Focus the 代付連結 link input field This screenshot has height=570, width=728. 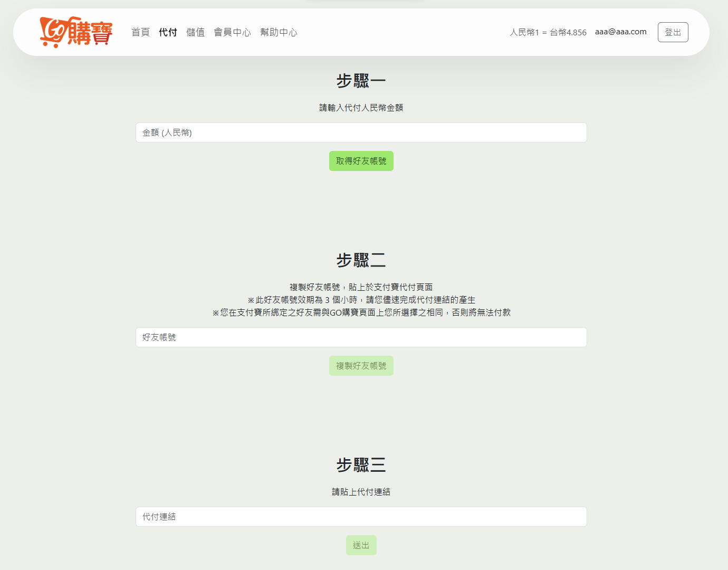[361, 517]
